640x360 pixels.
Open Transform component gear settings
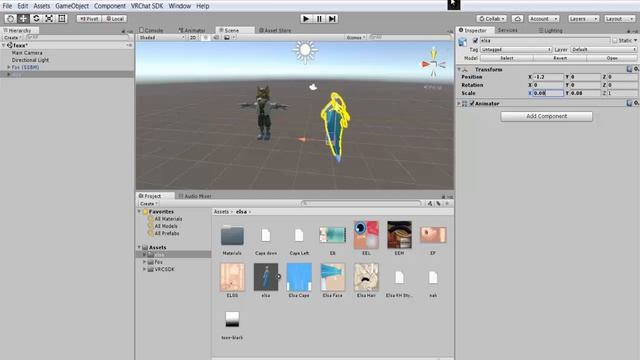point(636,69)
